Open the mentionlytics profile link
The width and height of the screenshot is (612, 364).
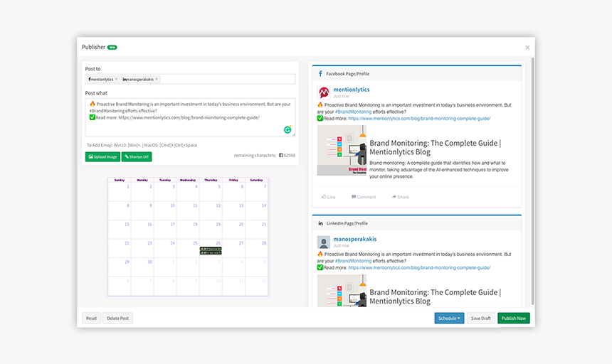pos(352,90)
